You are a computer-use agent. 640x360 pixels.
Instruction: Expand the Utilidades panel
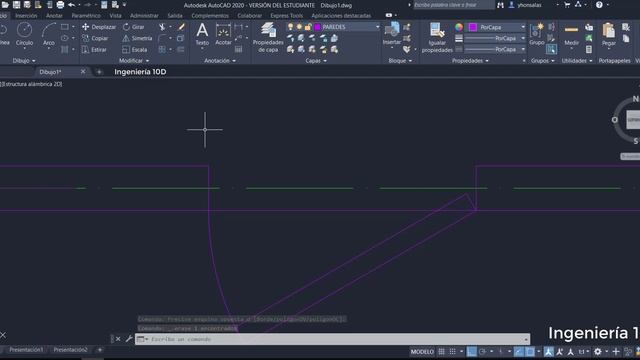tap(577, 60)
